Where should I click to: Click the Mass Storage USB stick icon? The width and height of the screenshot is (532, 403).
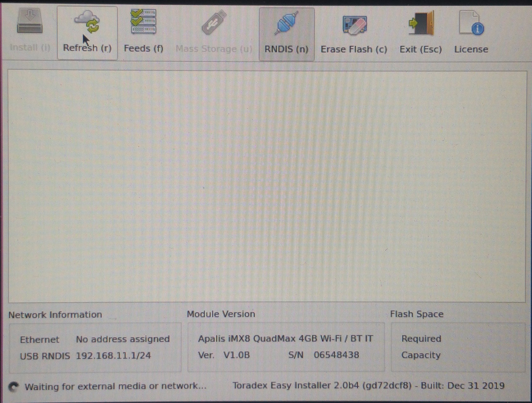(x=214, y=23)
